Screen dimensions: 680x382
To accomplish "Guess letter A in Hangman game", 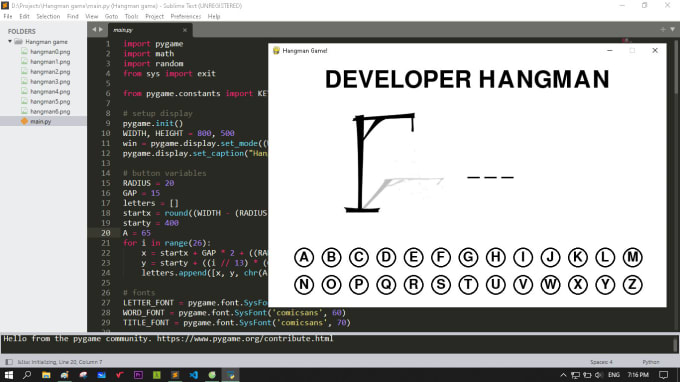I will click(304, 258).
